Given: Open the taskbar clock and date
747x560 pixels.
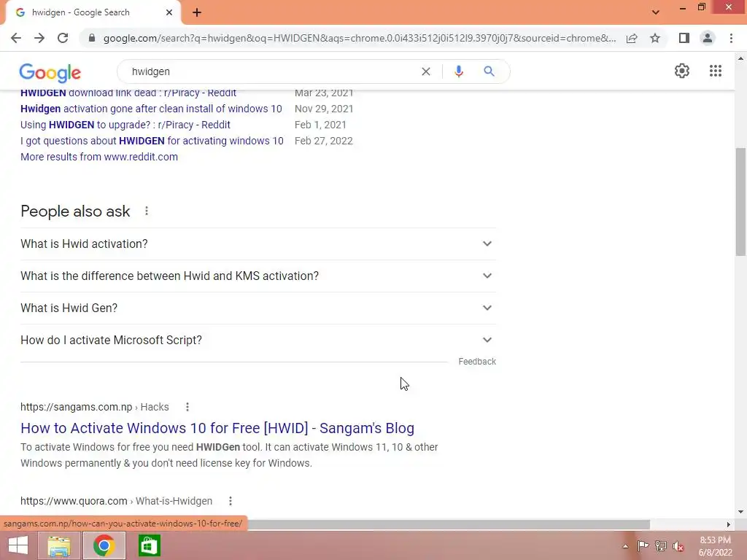Looking at the screenshot, I should 715,546.
